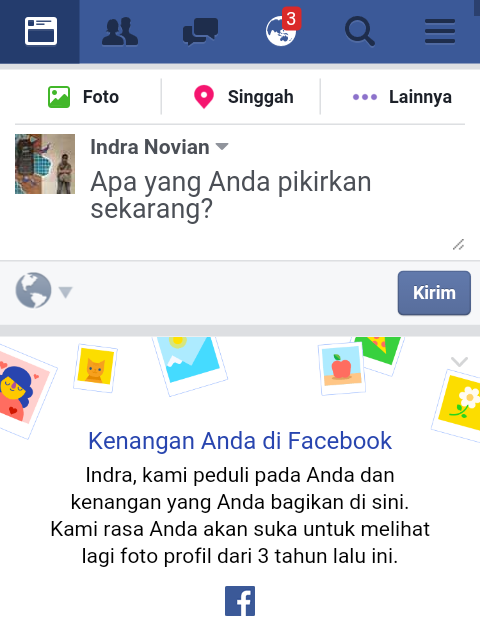
Task: Open the News Feed icon
Action: point(41,31)
